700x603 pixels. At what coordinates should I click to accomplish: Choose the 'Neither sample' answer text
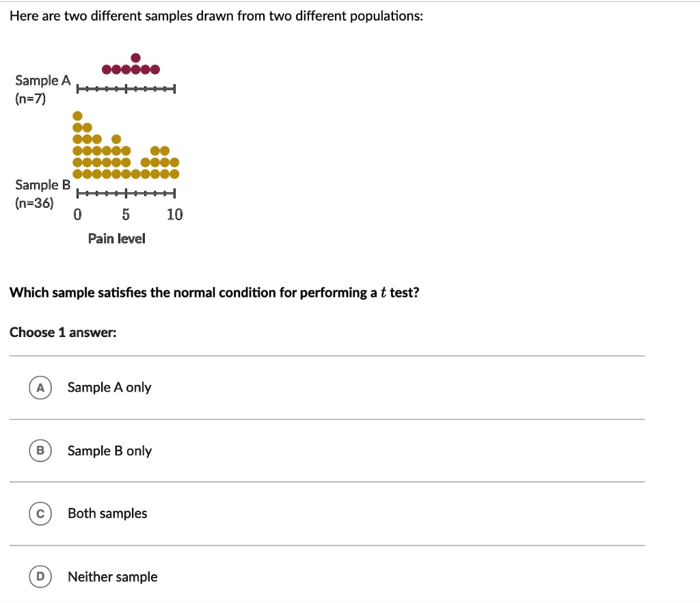(113, 576)
